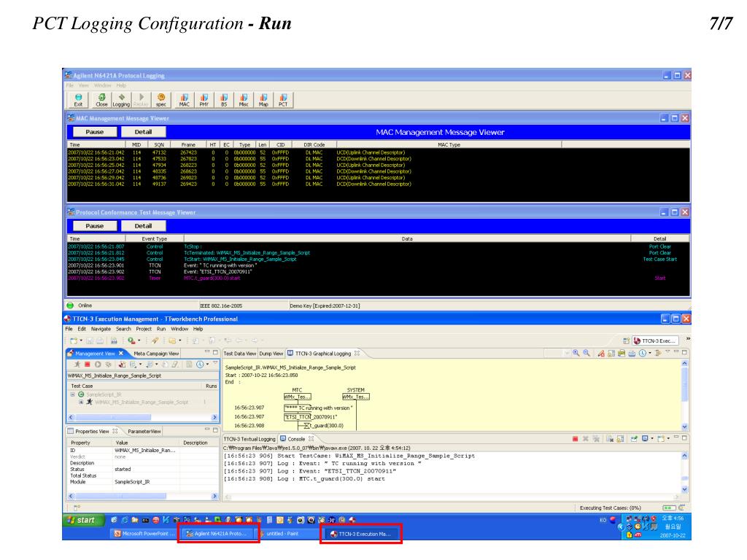Click the Exit toolbar icon in Agilent Protocol Logging
This screenshot has height=560, width=747.
point(78,99)
